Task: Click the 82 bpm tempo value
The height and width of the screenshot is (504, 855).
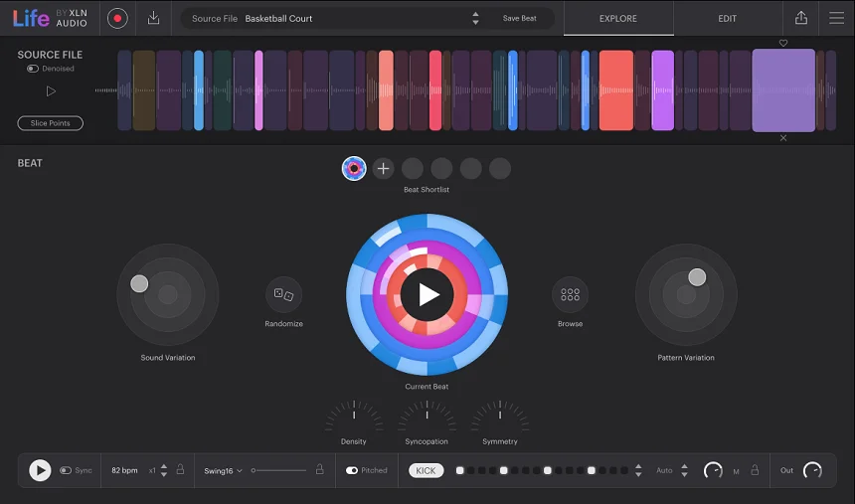Action: click(x=124, y=470)
